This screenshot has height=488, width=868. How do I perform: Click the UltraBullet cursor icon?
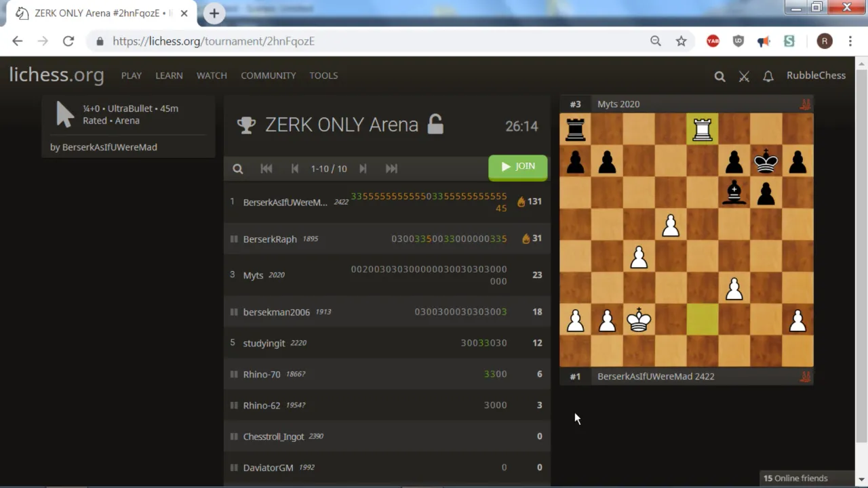click(x=65, y=115)
